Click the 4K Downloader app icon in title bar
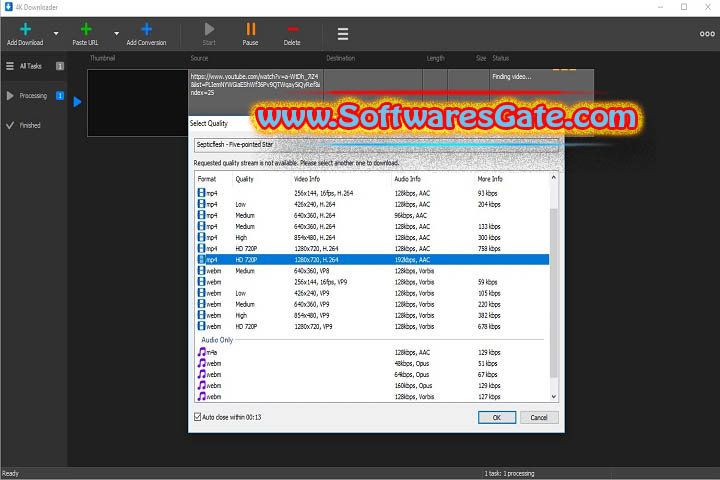Image resolution: width=720 pixels, height=480 pixels. tap(8, 7)
